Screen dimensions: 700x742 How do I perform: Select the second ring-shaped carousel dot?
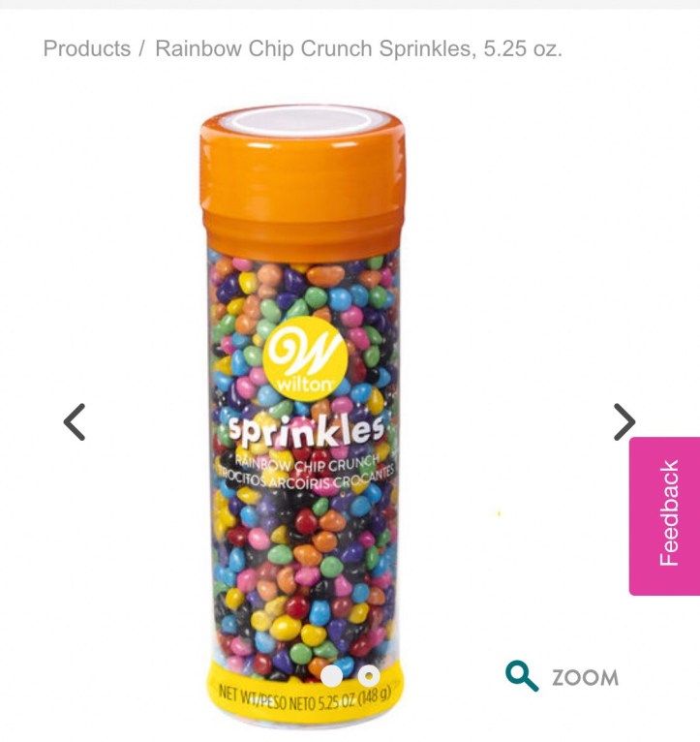(369, 676)
